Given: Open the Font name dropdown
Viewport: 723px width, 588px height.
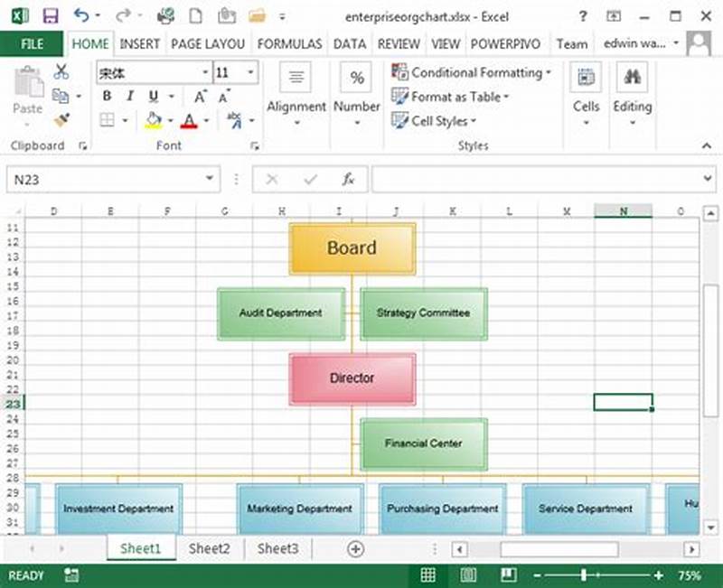Looking at the screenshot, I should (204, 71).
